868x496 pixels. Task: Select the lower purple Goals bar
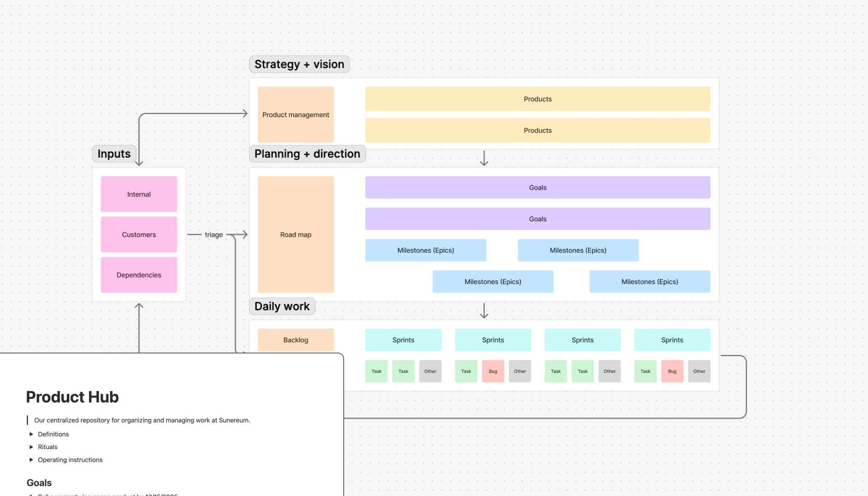pos(537,219)
